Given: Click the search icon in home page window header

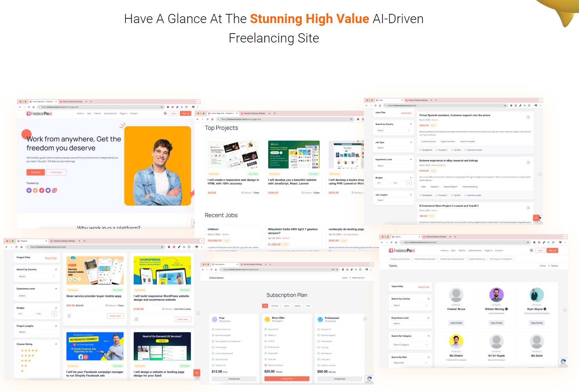Looking at the screenshot, I should [165, 113].
